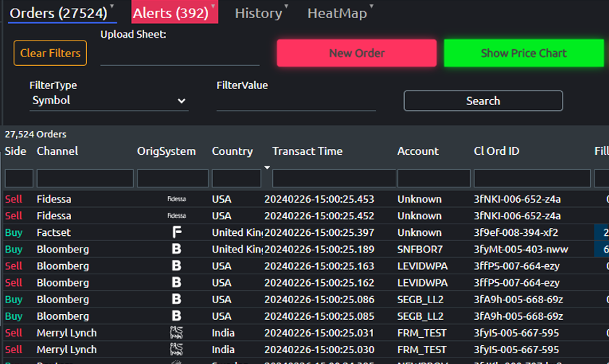Image resolution: width=609 pixels, height=364 pixels.
Task: Click the Show Price Chart button
Action: coord(524,53)
